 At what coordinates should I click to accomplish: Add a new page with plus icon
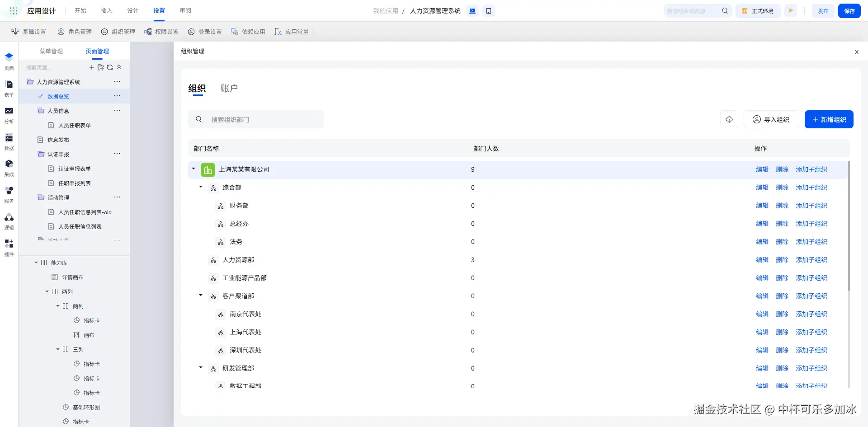coord(92,67)
